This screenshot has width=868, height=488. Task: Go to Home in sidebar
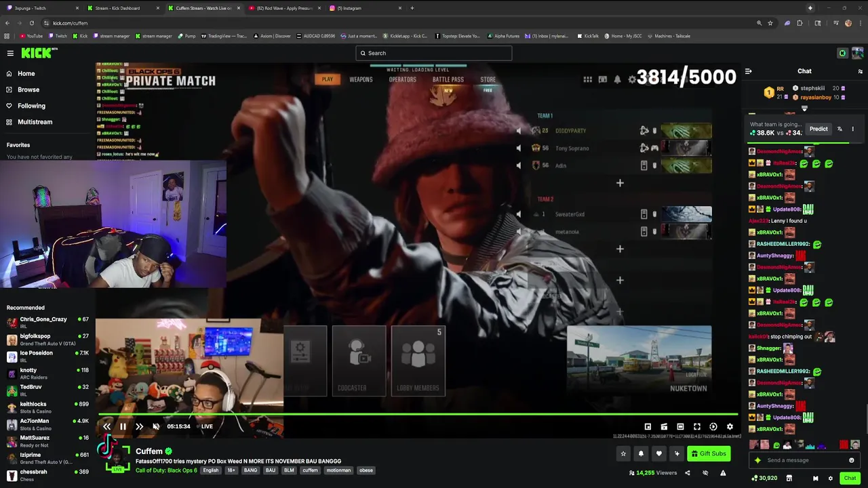pyautogui.click(x=26, y=73)
